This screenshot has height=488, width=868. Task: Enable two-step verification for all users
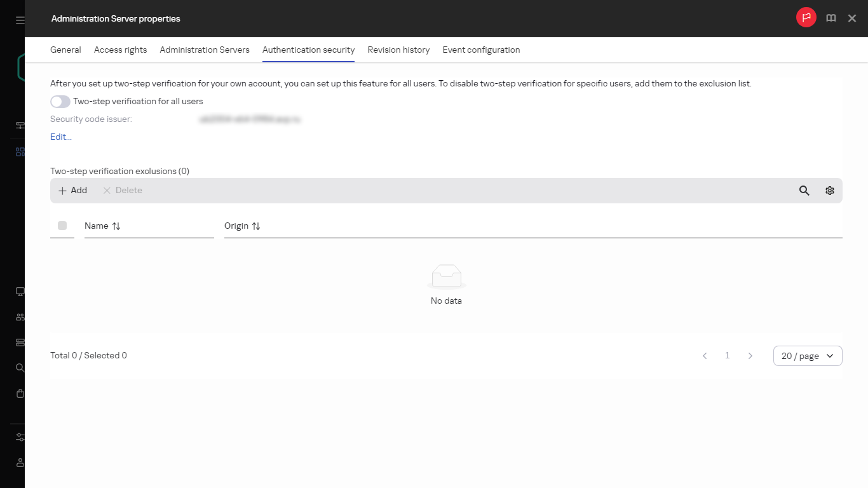pyautogui.click(x=60, y=101)
